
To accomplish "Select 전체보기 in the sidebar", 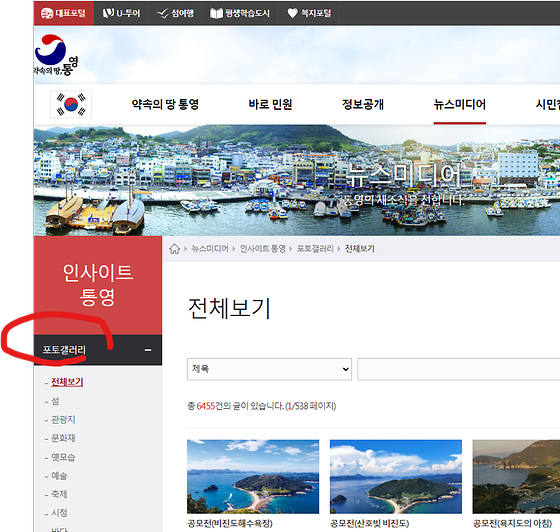I will click(67, 382).
